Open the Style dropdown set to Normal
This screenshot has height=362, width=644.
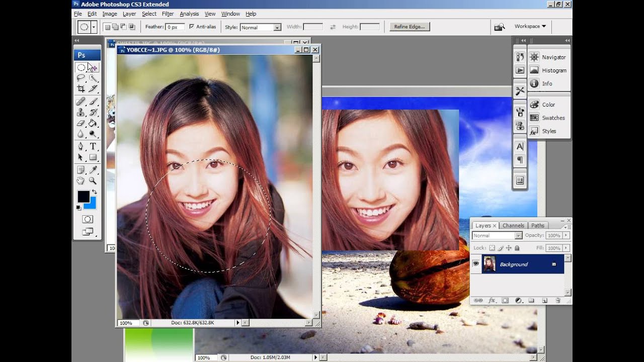[260, 27]
